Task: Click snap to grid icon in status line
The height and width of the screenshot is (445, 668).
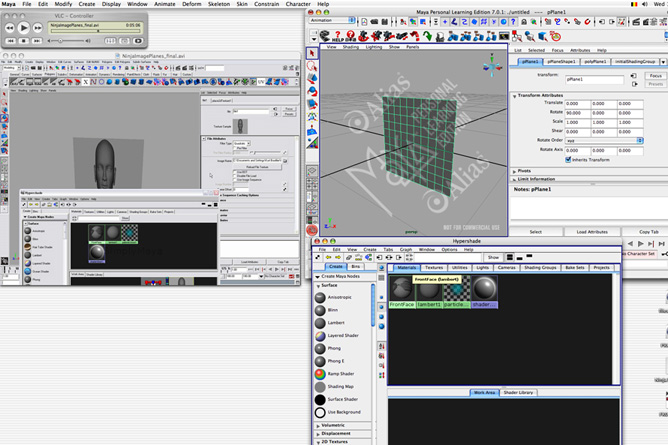Action: point(547,21)
